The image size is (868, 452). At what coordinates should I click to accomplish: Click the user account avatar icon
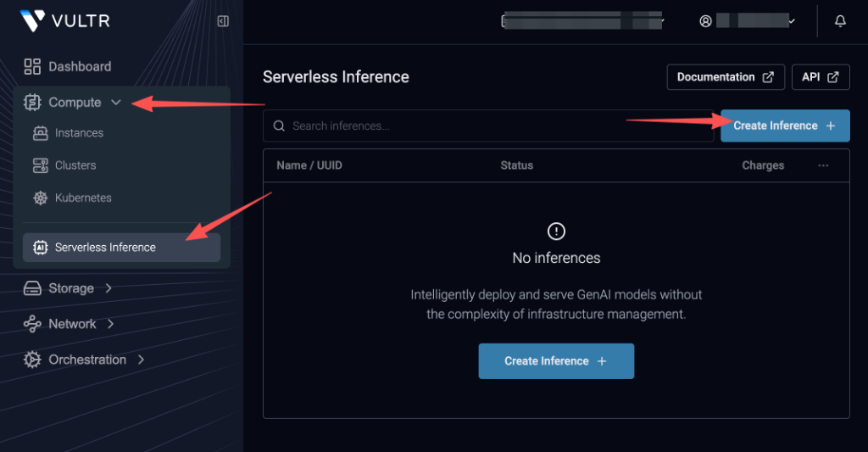(x=705, y=21)
